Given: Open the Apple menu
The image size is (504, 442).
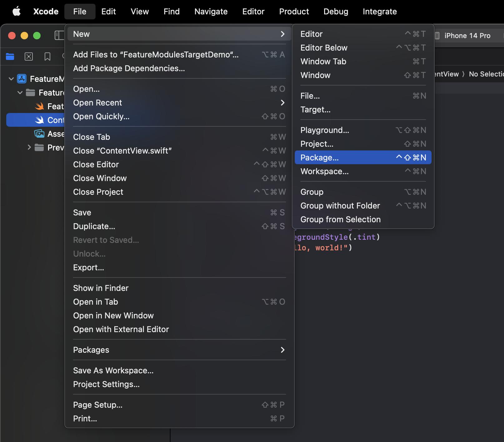Looking at the screenshot, I should click(x=17, y=12).
